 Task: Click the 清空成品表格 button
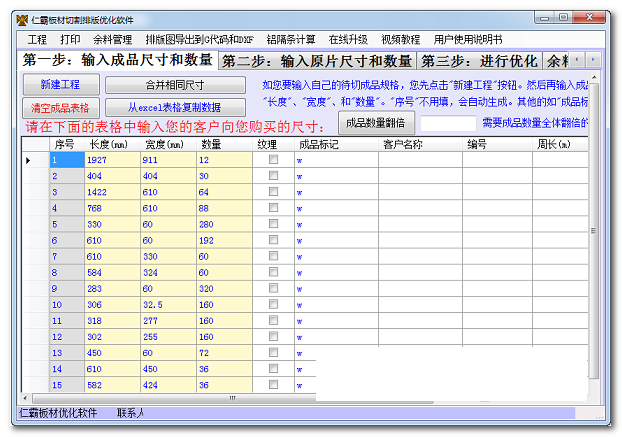coord(60,107)
